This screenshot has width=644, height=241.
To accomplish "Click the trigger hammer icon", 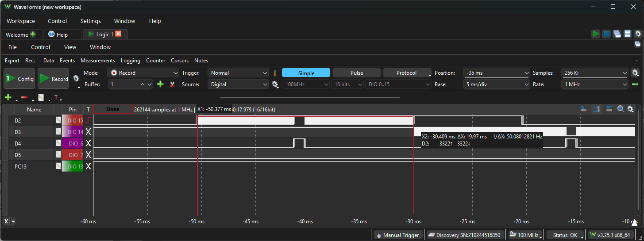I will (x=275, y=73).
